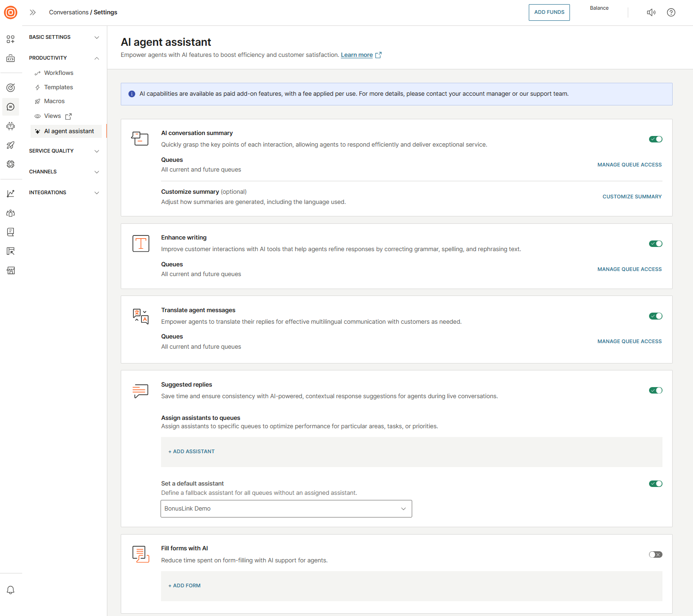This screenshot has height=616, width=693.
Task: Click the notifications bell icon
Action: (11, 590)
